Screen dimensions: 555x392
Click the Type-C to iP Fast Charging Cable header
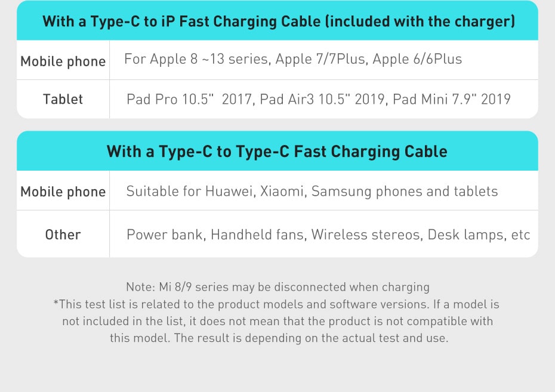click(x=278, y=21)
